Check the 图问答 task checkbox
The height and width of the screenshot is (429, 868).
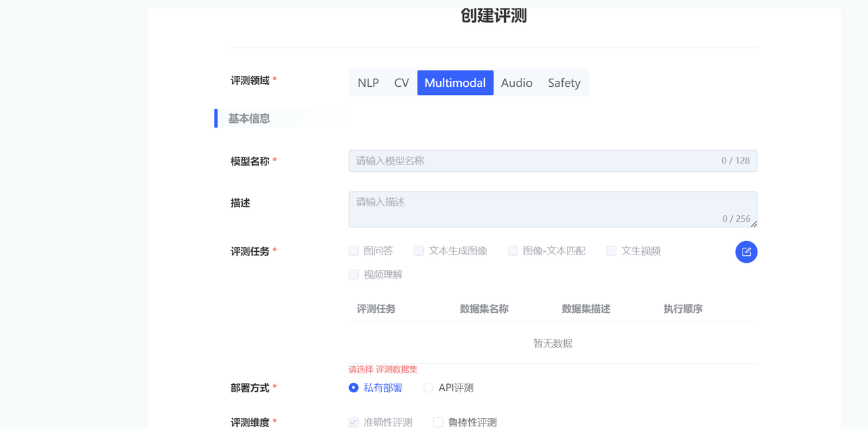(354, 251)
